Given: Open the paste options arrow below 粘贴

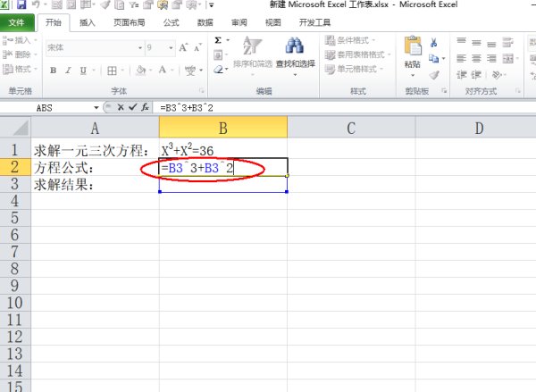Looking at the screenshot, I should point(413,75).
